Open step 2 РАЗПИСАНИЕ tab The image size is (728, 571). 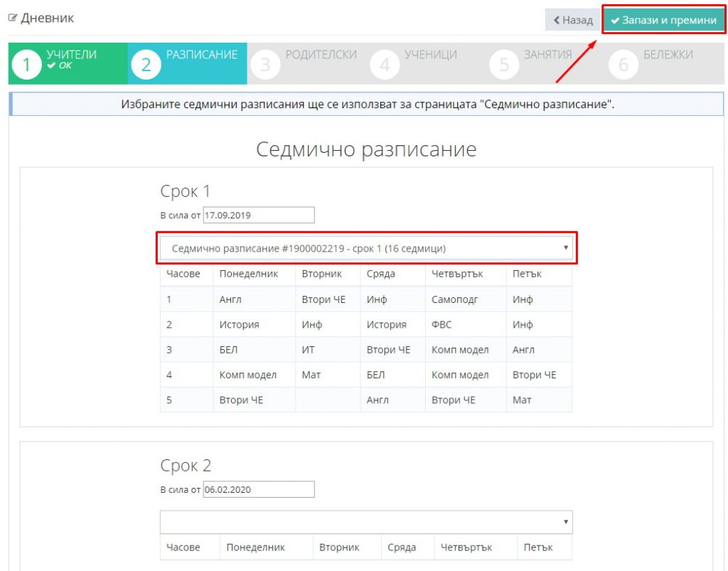click(187, 63)
